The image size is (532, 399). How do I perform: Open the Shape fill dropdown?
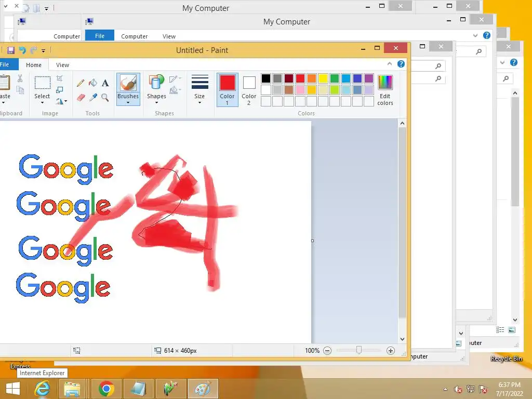[x=175, y=90]
